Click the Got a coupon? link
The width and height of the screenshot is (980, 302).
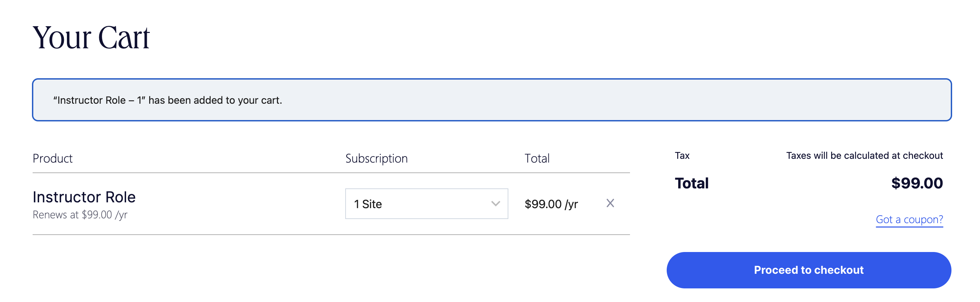coord(909,219)
